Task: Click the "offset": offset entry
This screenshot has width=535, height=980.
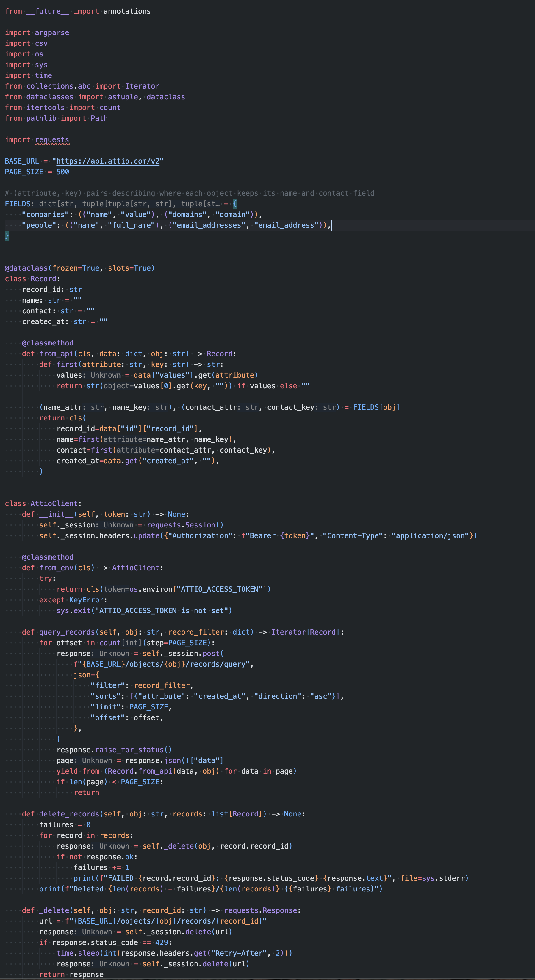Action: (x=127, y=717)
